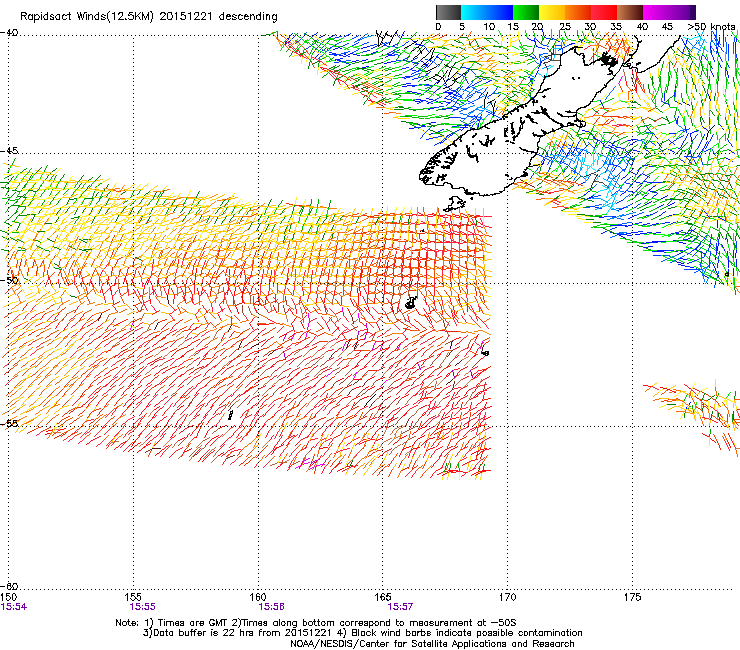Click the purple 15:57 time stamp

coord(400,607)
